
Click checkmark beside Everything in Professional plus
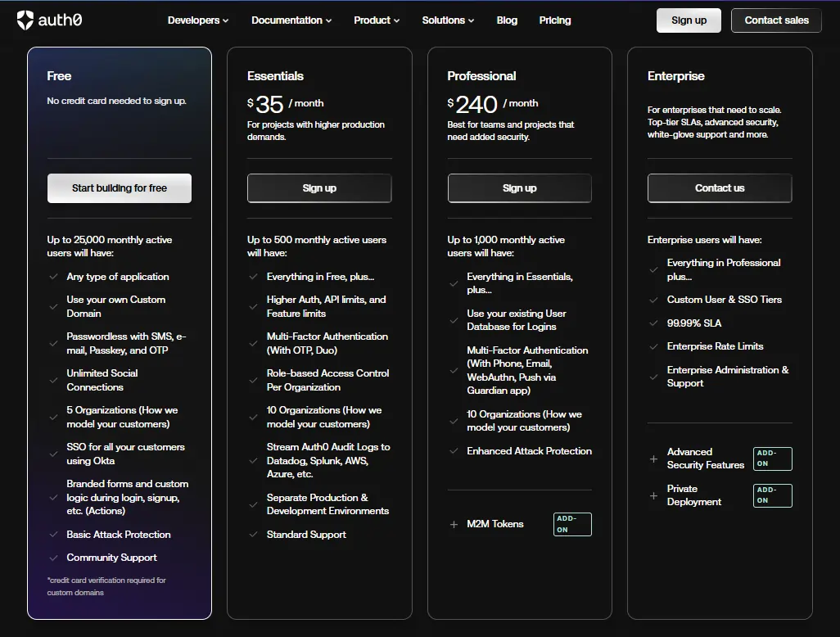(653, 270)
